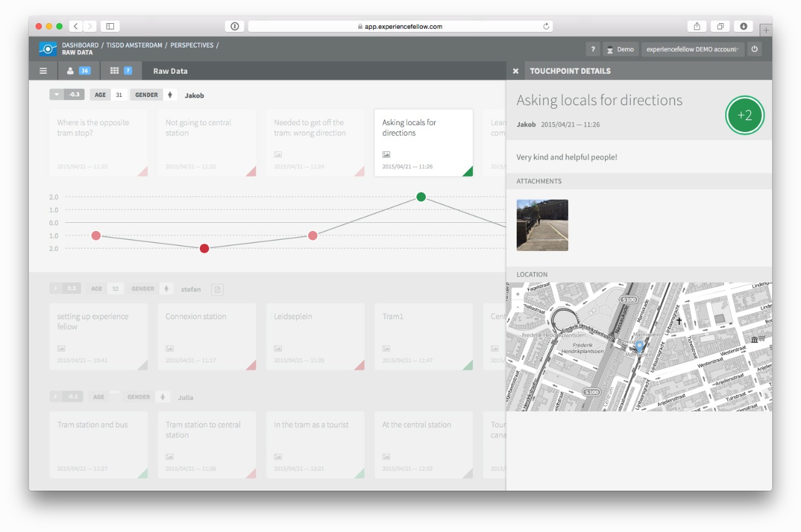The image size is (801, 532).
Task: Click the power logout icon
Action: pyautogui.click(x=754, y=49)
